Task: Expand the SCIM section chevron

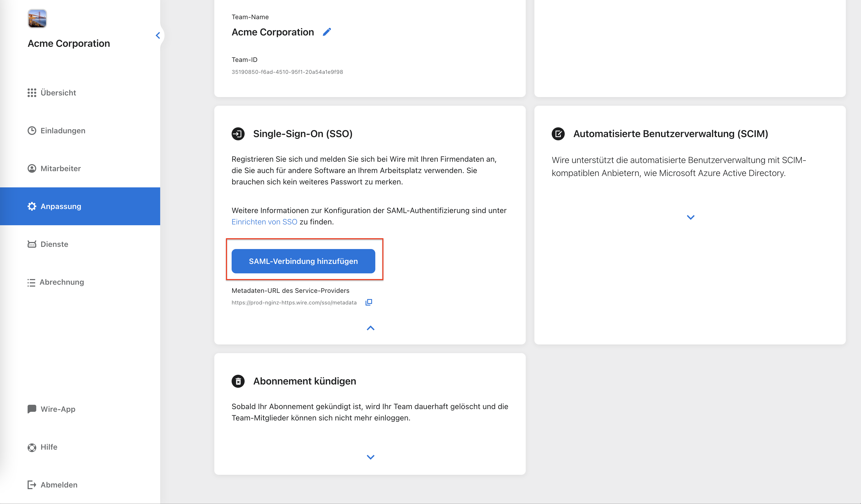Action: click(691, 217)
